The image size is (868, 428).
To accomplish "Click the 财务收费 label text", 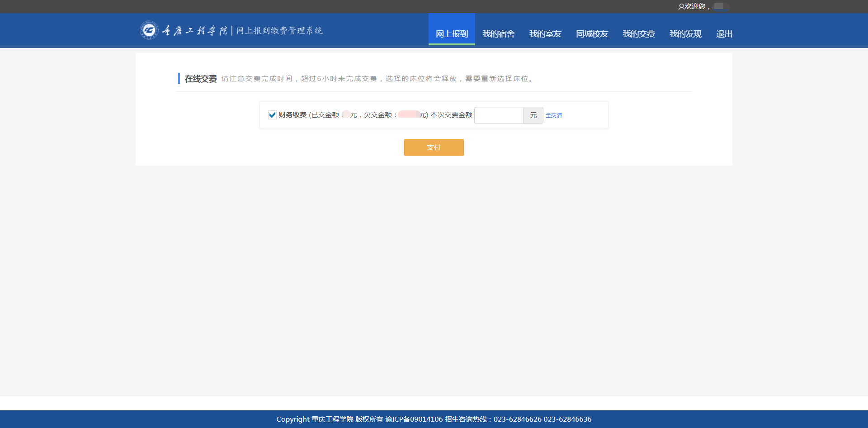I will coord(292,115).
